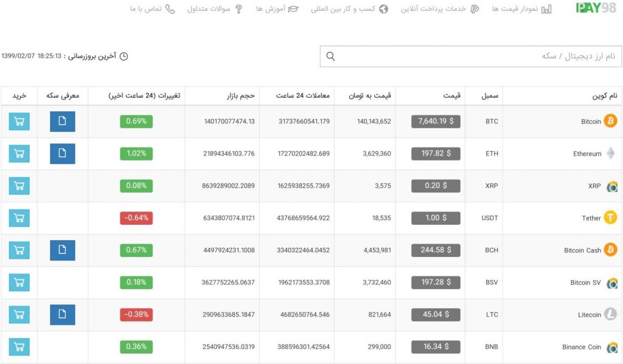Image resolution: width=623 pixels, height=364 pixels.
Task: Click the toman price 140,143,652
Action: click(374, 122)
